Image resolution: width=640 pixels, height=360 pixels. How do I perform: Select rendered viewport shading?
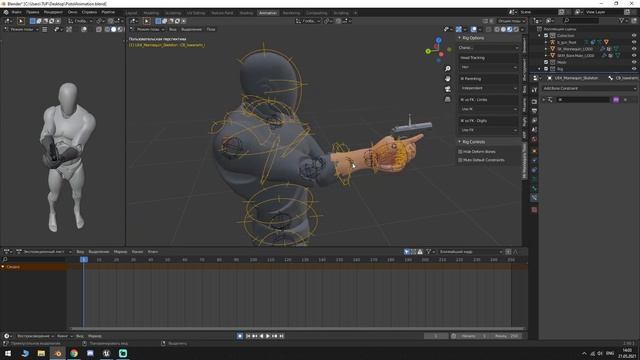516,29
